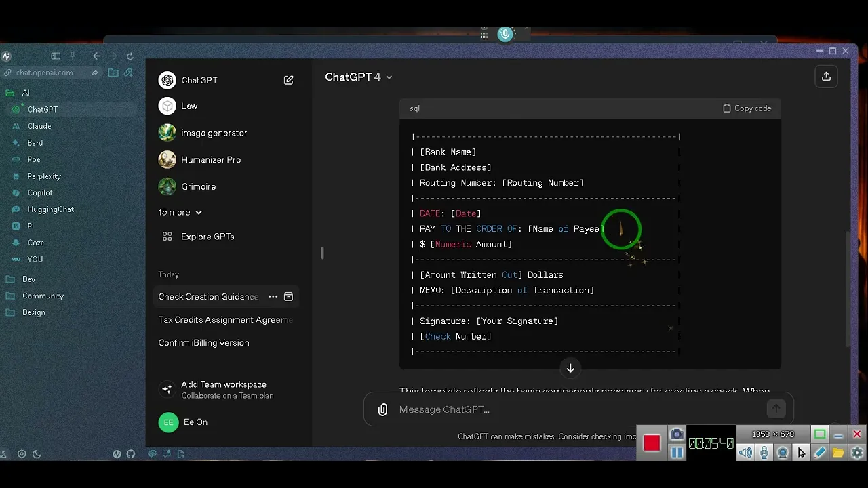Open the Explore GPTs grid icon

click(x=167, y=237)
